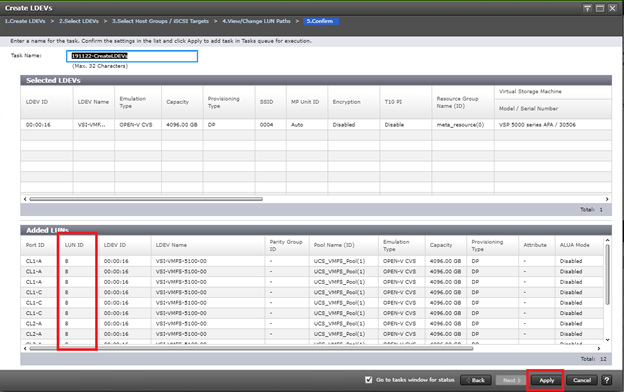Viewport: 624px width, 392px height.
Task: Maximize the Create LDEVs dialog
Action: click(600, 8)
